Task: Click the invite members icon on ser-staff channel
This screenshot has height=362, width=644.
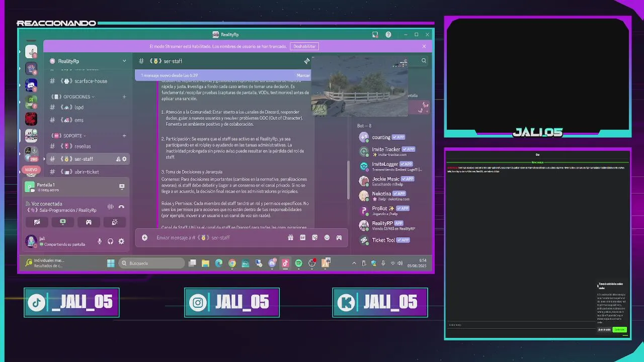Action: tap(118, 159)
